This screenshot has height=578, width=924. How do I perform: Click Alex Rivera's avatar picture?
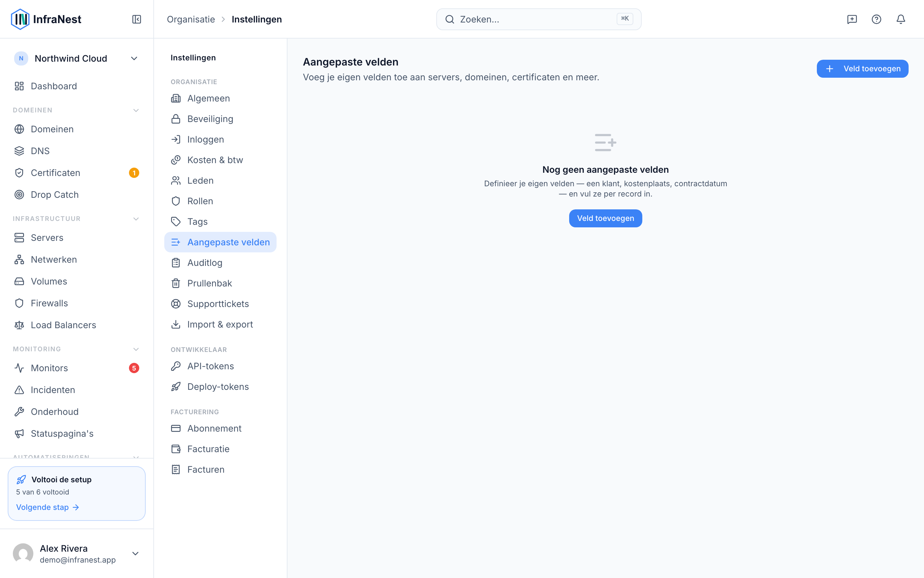23,554
